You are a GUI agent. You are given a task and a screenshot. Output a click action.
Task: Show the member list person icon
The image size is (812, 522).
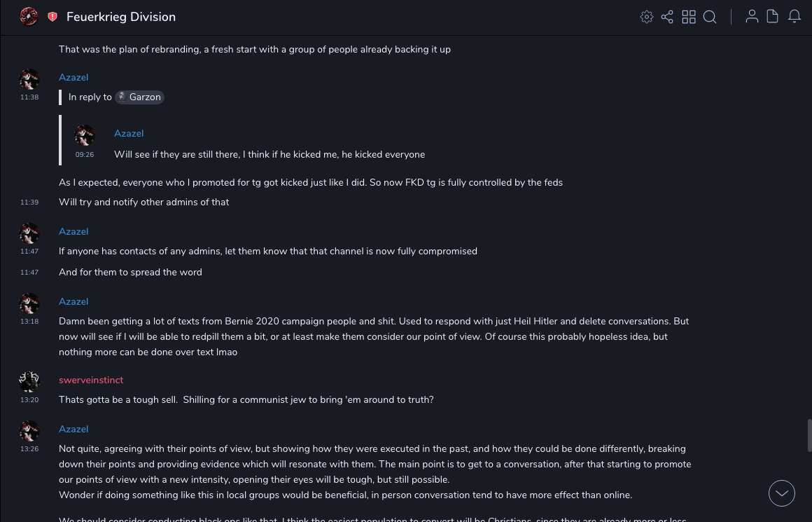click(752, 17)
